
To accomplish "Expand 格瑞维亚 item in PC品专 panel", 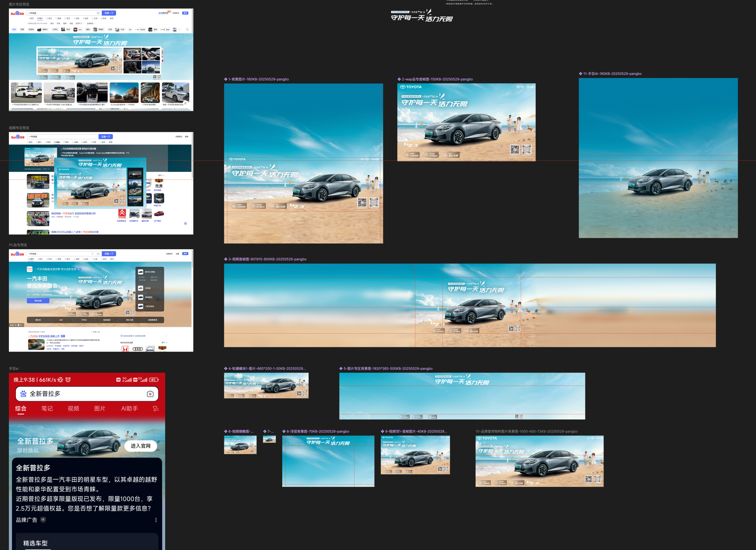I will pyautogui.click(x=161, y=297).
